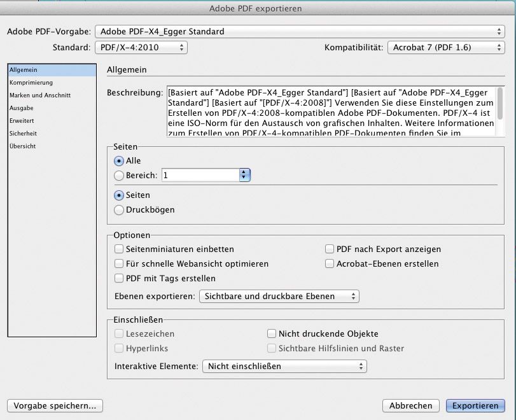Choose the Seiten radio button
Screen dimensions: 516x420
[119, 195]
